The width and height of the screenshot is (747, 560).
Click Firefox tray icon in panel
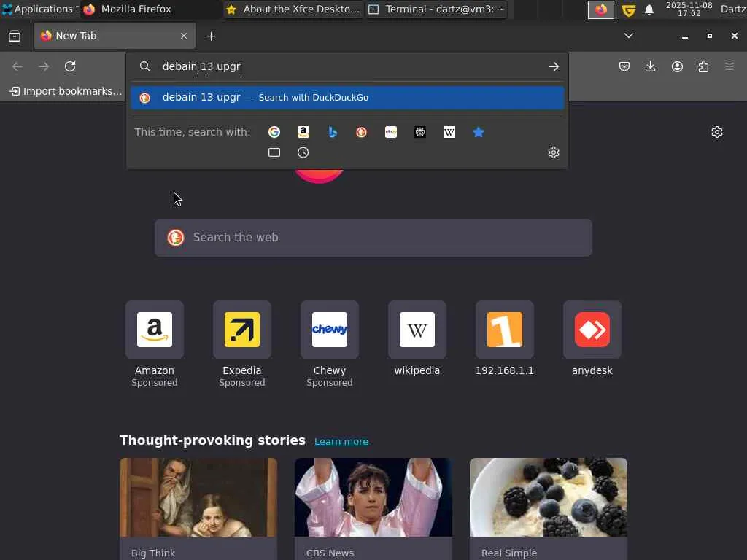pyautogui.click(x=601, y=9)
